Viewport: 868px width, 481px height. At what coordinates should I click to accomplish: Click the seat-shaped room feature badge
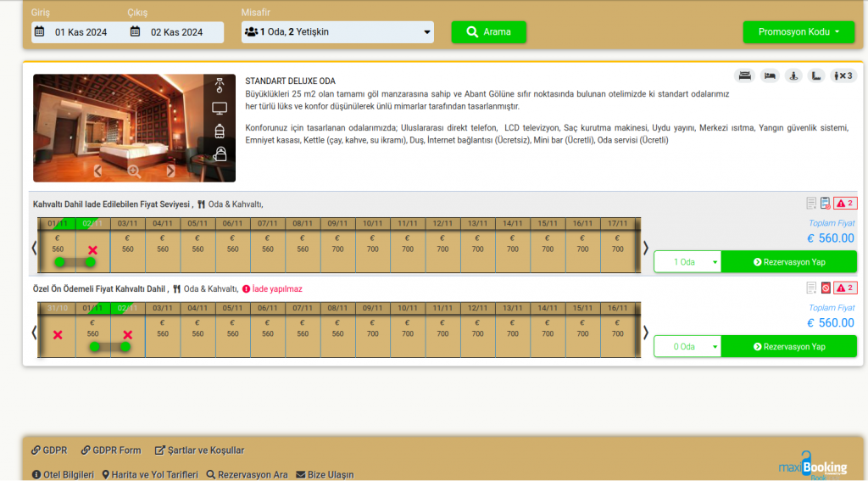(x=816, y=76)
